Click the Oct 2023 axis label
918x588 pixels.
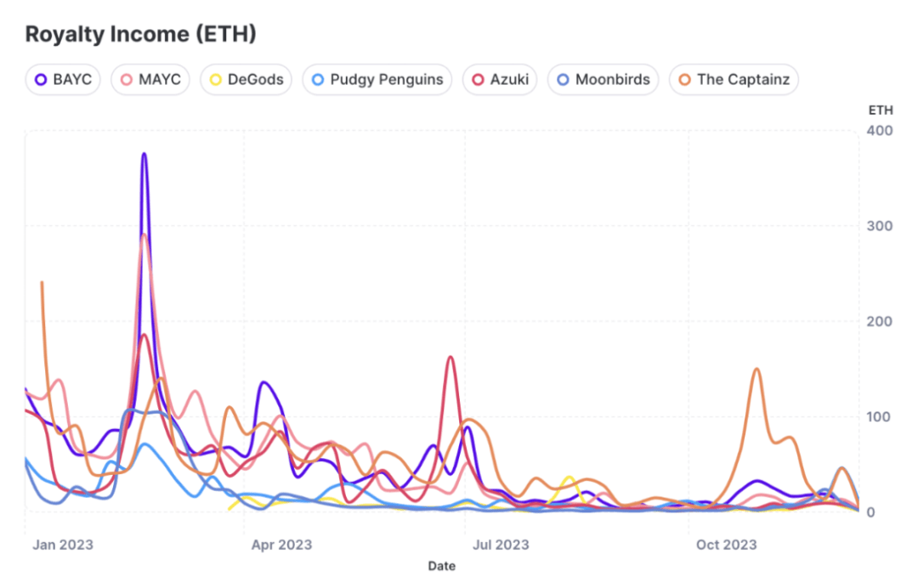click(727, 545)
